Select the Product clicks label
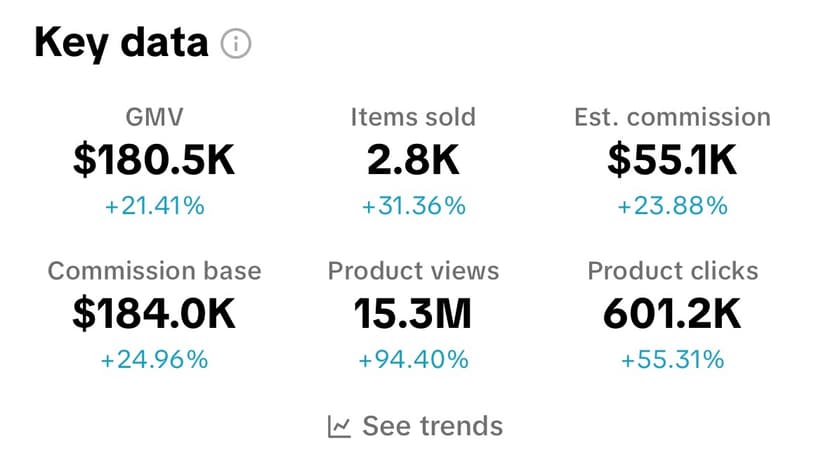The height and width of the screenshot is (464, 828). (x=672, y=271)
